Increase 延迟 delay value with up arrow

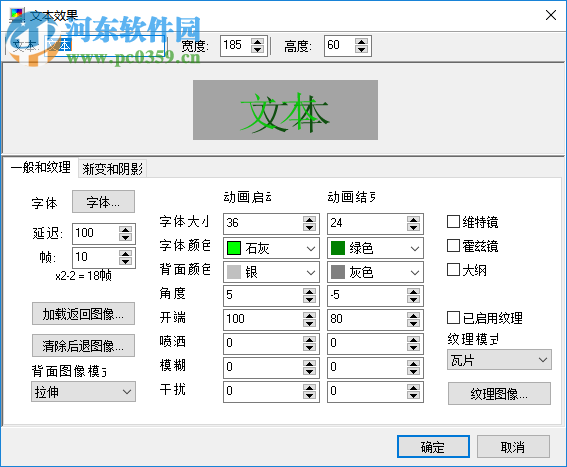click(125, 230)
